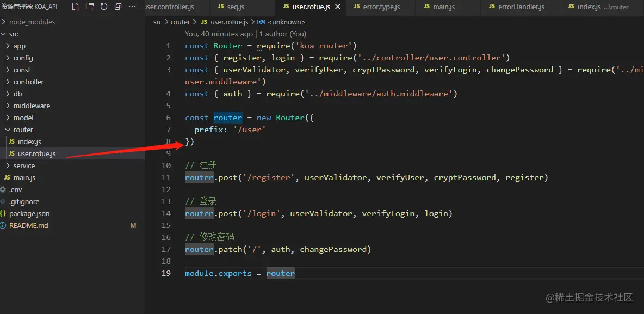Screen dimensions: 644x314
Task: Switch to the index.js router tab
Action: point(601,7)
